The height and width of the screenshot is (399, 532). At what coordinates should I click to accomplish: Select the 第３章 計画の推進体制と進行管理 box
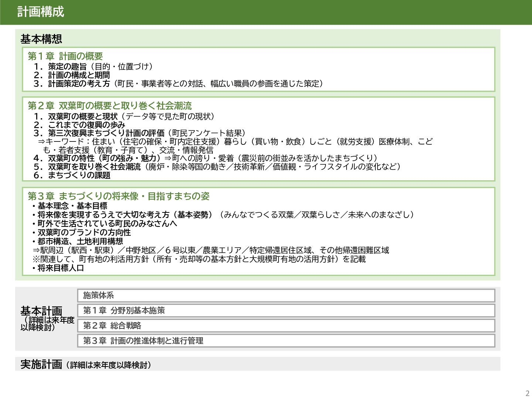click(286, 341)
